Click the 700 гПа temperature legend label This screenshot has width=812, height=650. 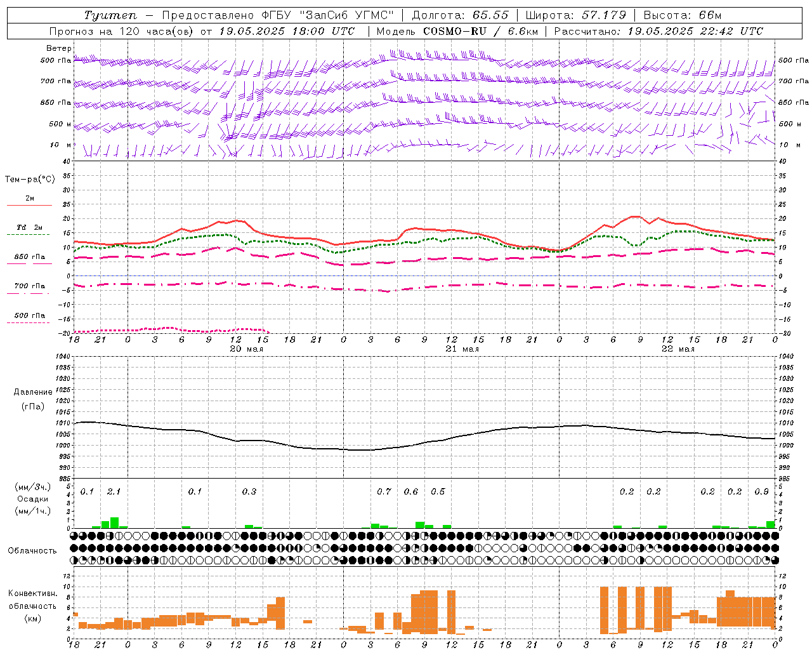(x=30, y=286)
